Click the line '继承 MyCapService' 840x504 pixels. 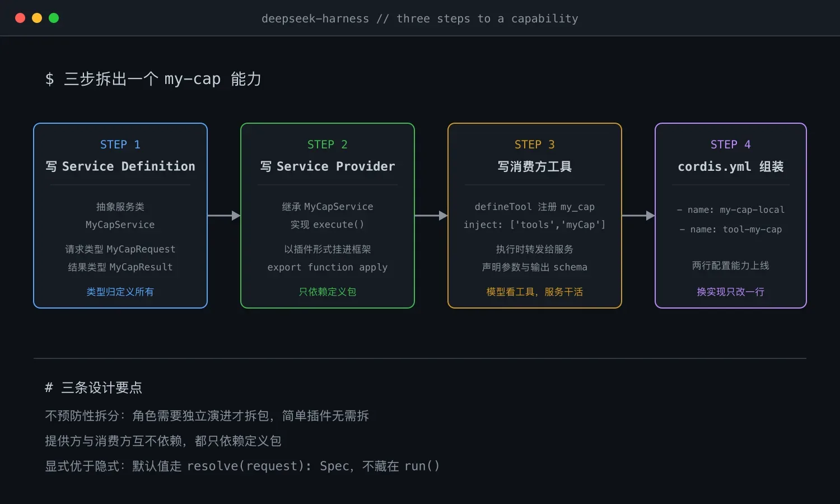[x=328, y=207]
